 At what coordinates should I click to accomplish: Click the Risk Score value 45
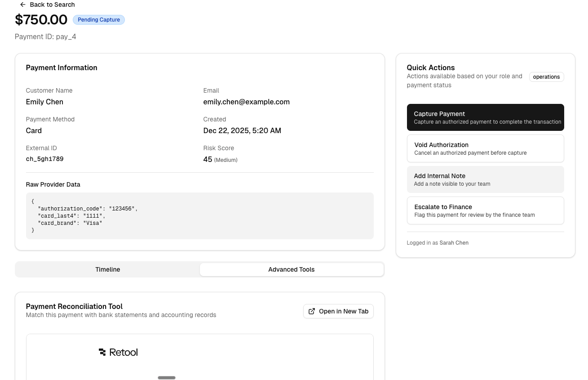coord(208,159)
